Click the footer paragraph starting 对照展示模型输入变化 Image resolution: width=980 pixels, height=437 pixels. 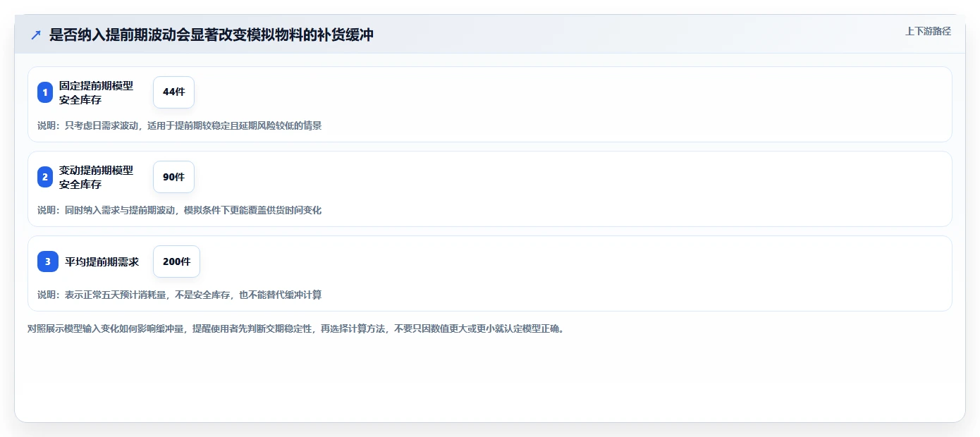pos(295,328)
